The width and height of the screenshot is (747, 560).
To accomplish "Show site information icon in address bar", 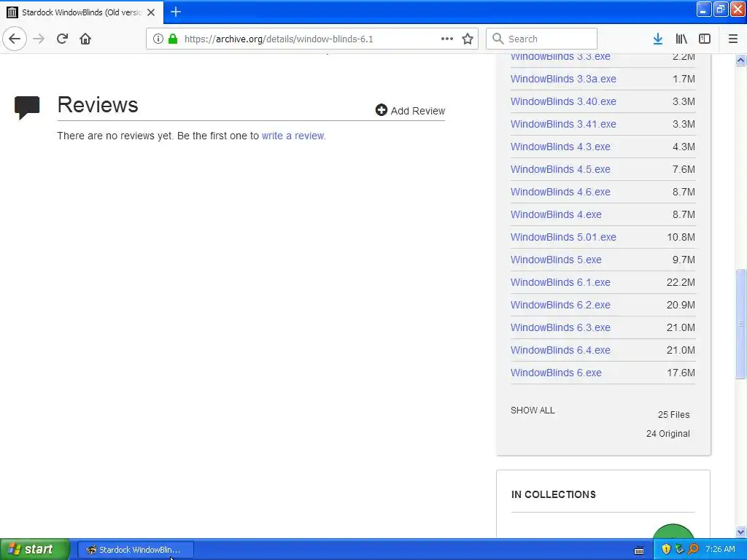I will (x=158, y=39).
